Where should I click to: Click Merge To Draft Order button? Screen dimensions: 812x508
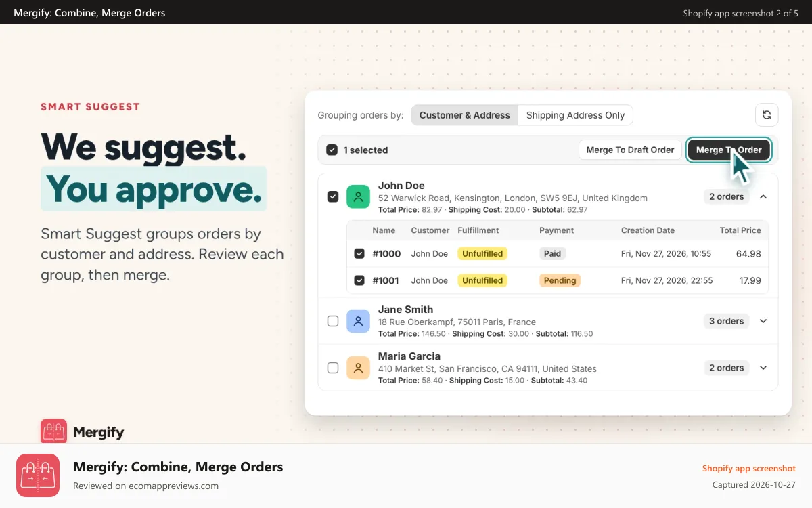click(630, 150)
